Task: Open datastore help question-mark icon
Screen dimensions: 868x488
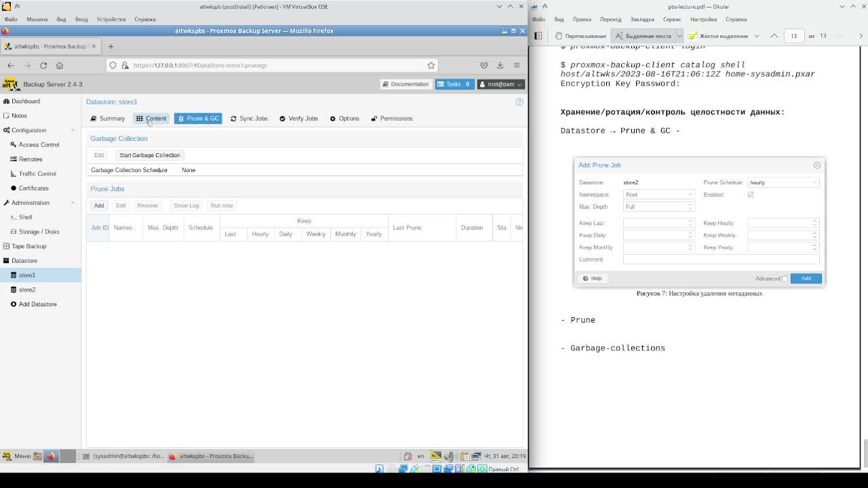Action: [x=519, y=102]
